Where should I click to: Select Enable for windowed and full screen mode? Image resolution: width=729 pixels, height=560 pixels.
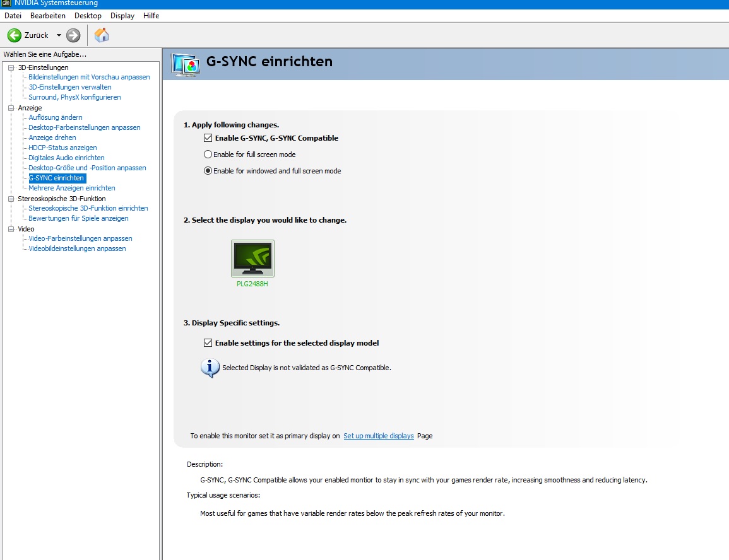tap(208, 171)
